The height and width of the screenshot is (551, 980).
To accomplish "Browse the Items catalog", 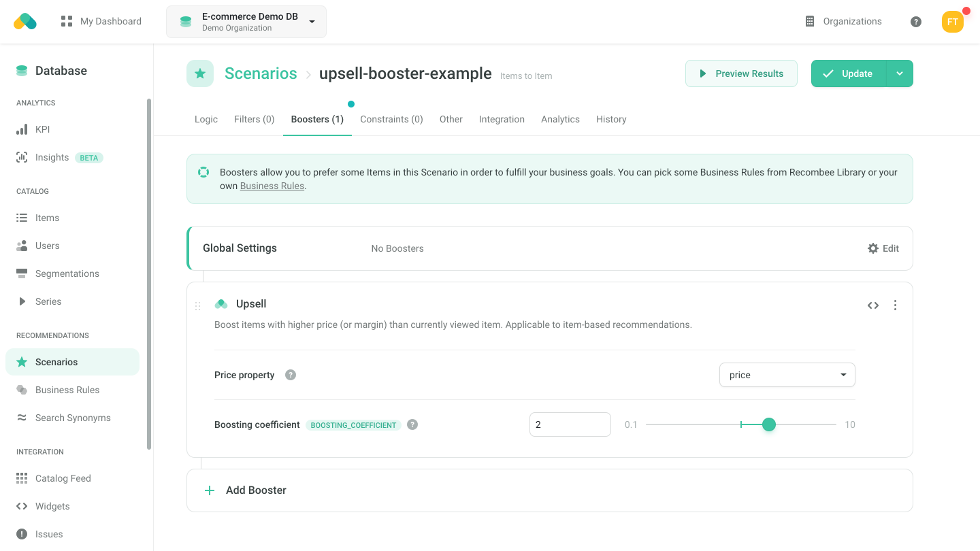I will click(48, 218).
